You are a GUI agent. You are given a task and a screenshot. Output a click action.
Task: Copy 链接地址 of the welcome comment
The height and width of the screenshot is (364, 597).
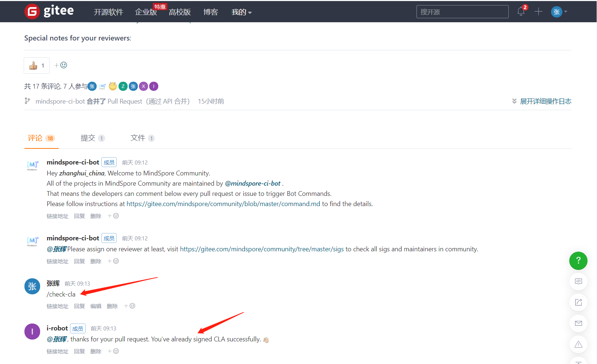tap(58, 216)
